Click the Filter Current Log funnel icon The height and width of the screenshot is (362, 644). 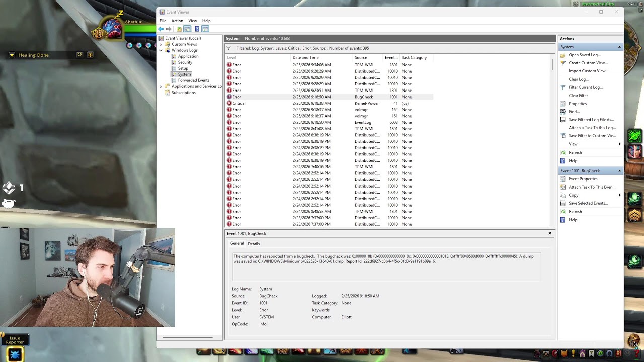click(563, 87)
